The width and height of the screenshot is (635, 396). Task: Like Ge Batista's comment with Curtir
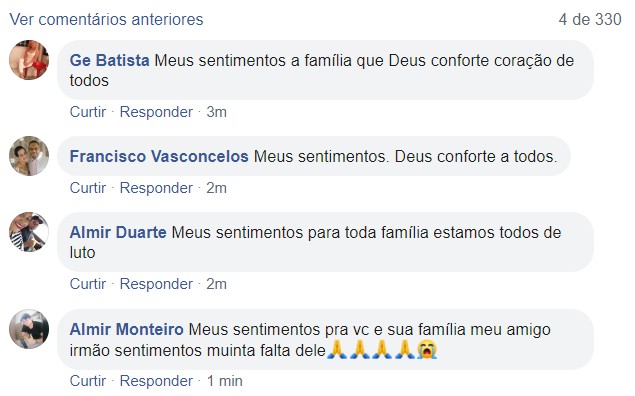[x=87, y=112]
